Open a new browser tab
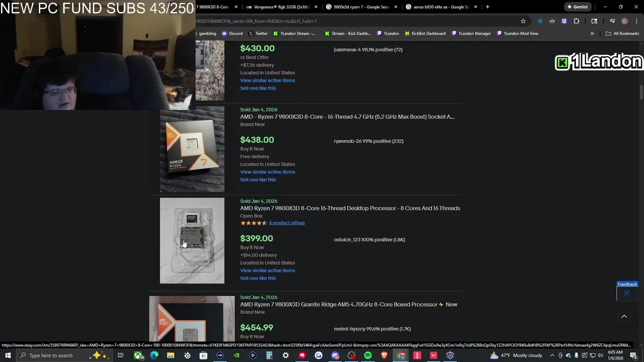The height and width of the screenshot is (362, 644). tap(488, 7)
